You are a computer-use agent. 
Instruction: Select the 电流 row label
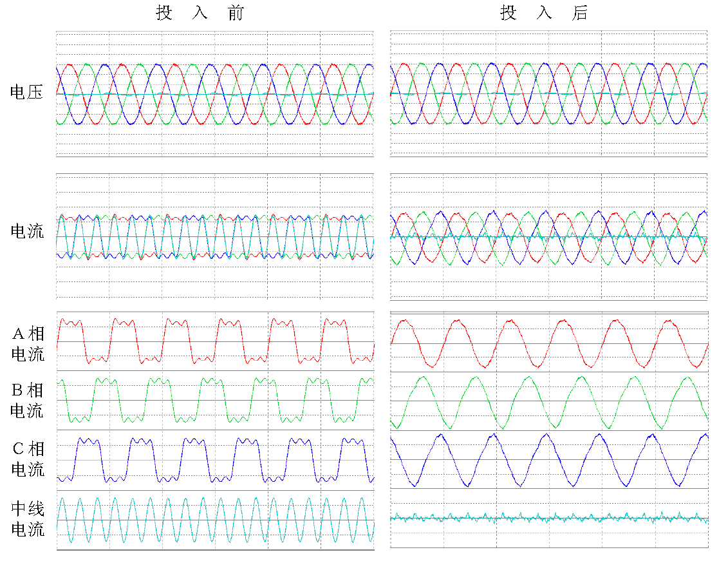point(27,232)
